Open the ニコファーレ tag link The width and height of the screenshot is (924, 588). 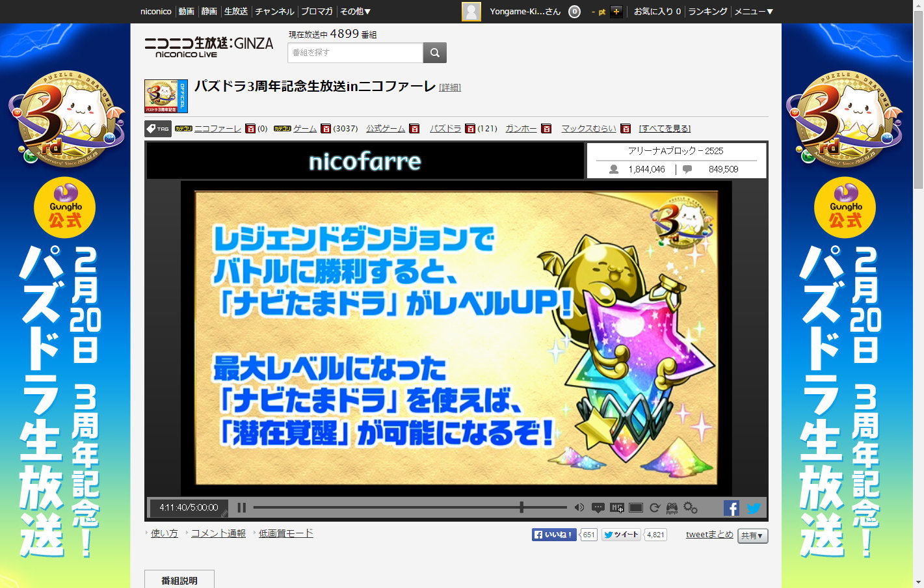point(218,129)
